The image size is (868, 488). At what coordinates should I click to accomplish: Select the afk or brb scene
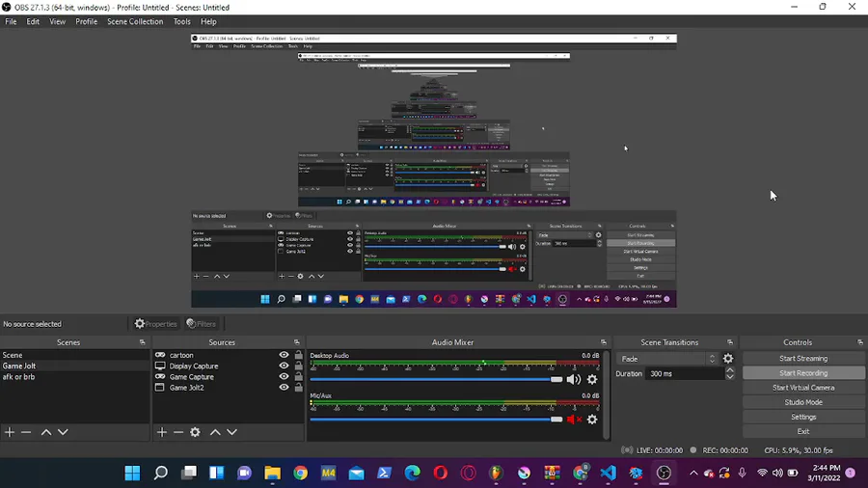click(x=74, y=377)
